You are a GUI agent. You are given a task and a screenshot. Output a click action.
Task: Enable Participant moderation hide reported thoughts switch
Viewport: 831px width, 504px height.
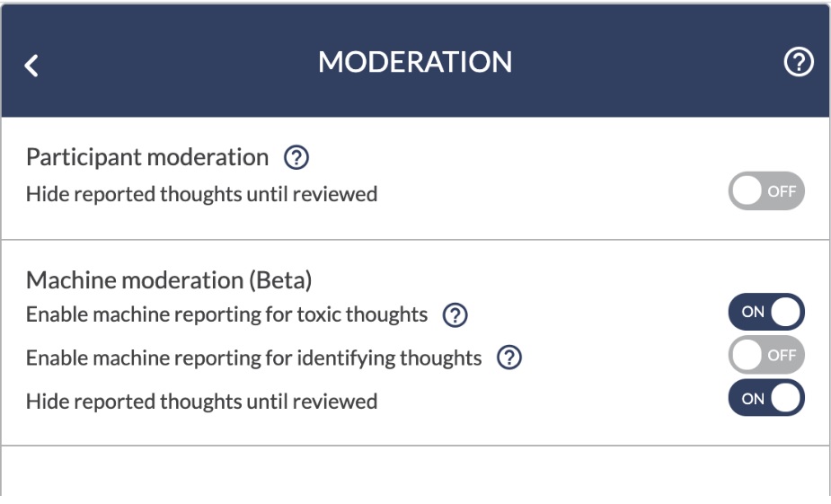766,190
